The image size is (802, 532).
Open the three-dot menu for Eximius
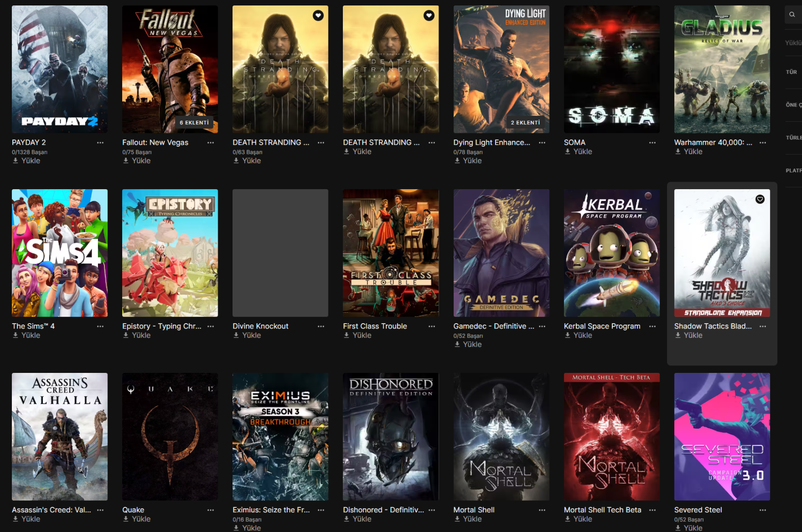tap(321, 510)
